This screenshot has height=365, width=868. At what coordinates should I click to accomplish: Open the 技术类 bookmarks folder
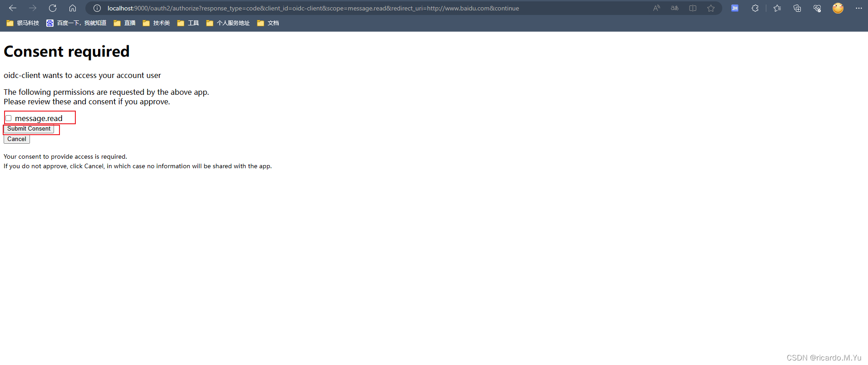point(156,23)
